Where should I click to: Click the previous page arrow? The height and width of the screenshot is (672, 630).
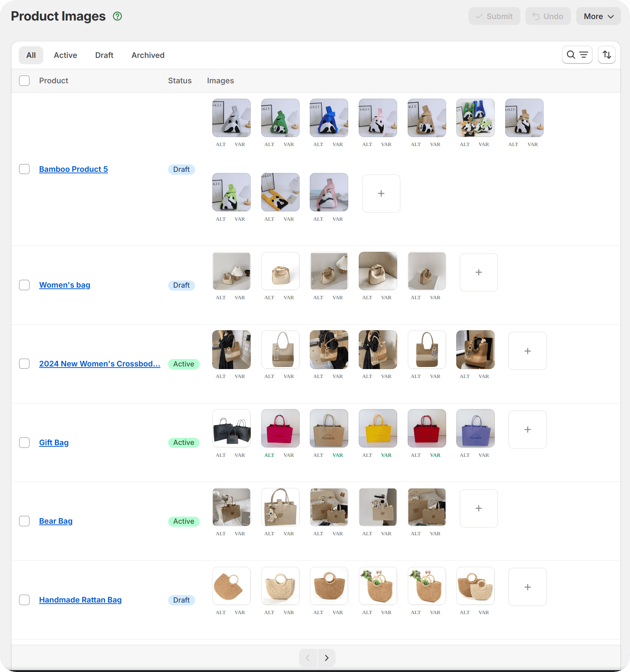(307, 657)
